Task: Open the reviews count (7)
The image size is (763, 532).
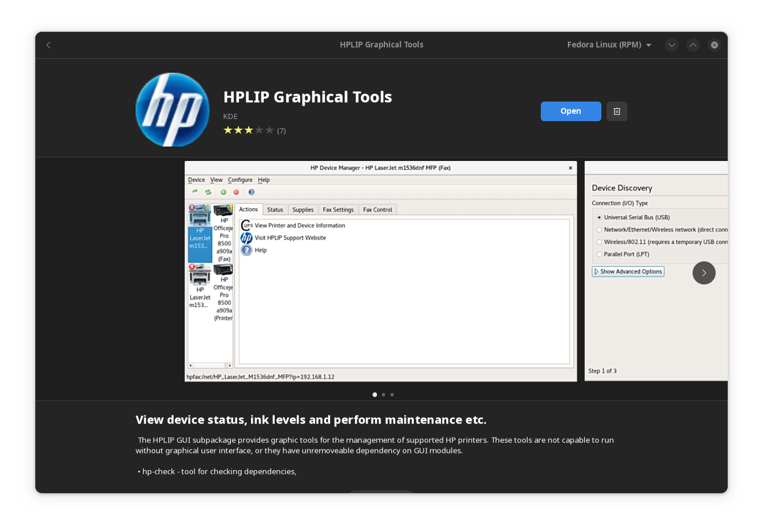Action: (282, 131)
